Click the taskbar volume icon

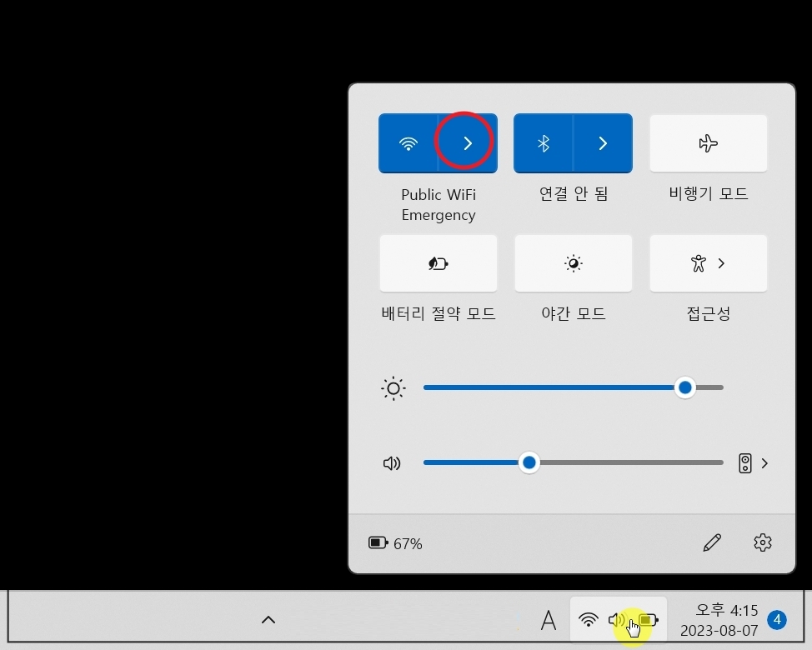click(x=617, y=619)
